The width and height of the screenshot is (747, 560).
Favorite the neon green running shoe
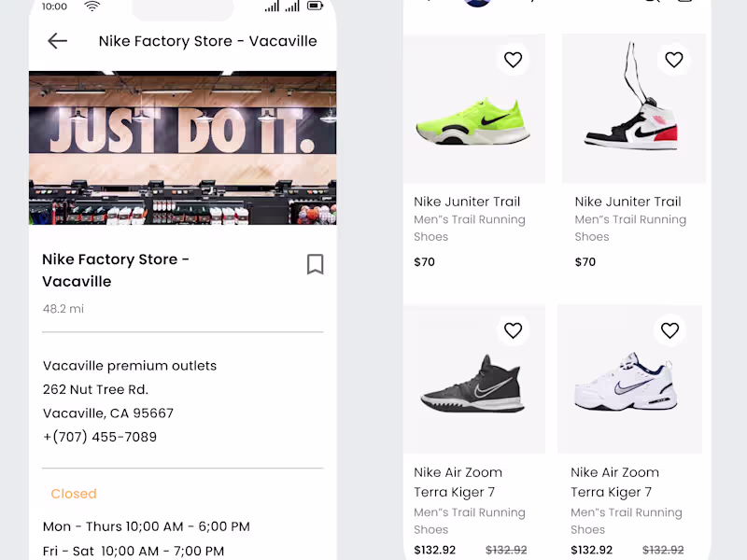coord(513,60)
